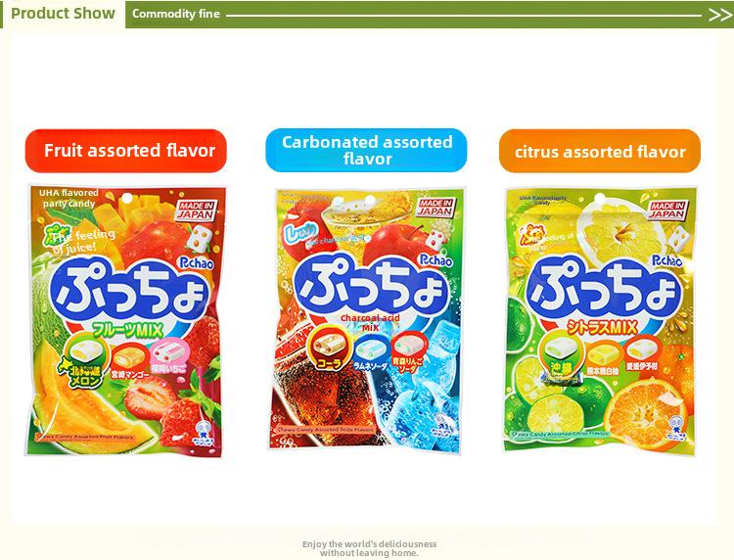Click the Enjoy the world's deliciousness footer text
The width and height of the screenshot is (734, 560).
point(369,548)
